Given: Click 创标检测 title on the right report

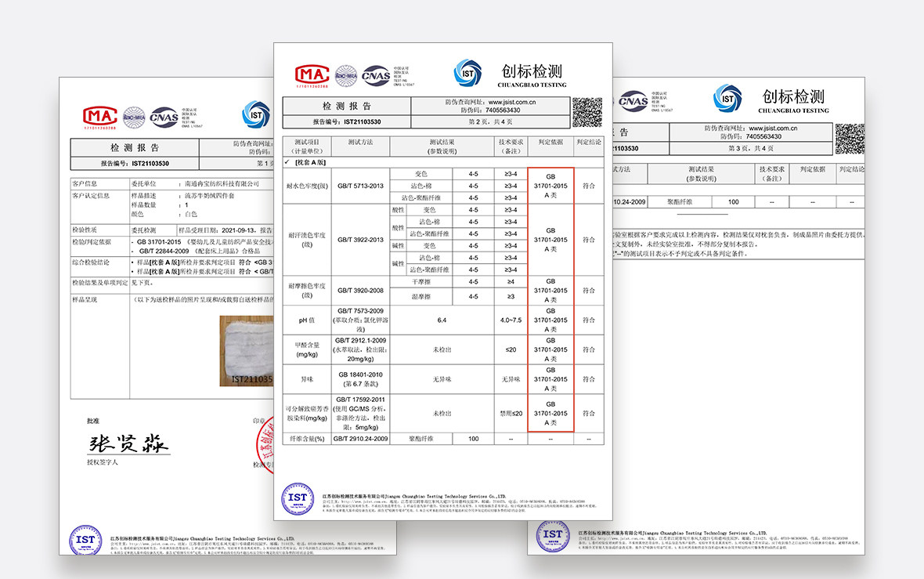Looking at the screenshot, I should pos(793,96).
